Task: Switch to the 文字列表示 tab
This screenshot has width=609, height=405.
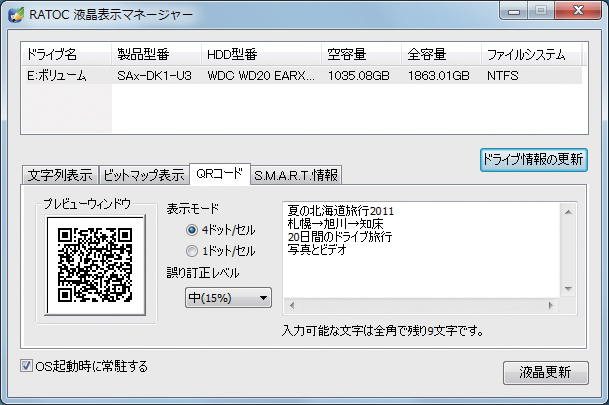Action: (60, 175)
